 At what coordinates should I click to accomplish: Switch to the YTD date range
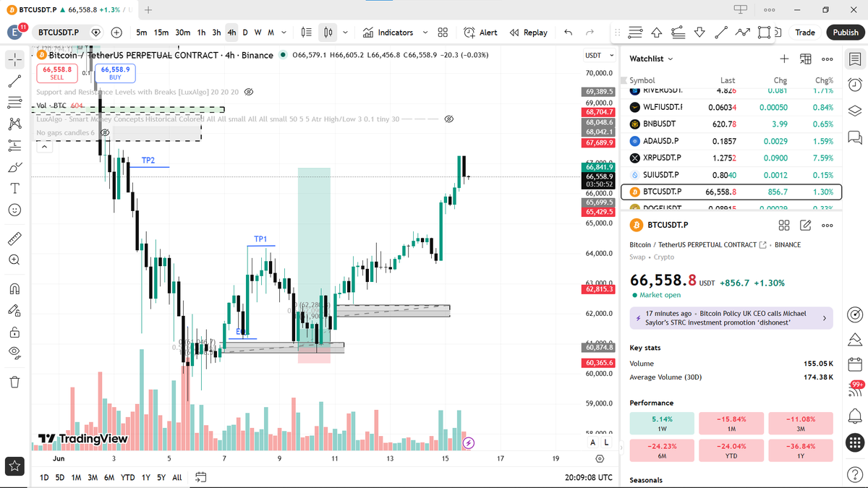(127, 477)
